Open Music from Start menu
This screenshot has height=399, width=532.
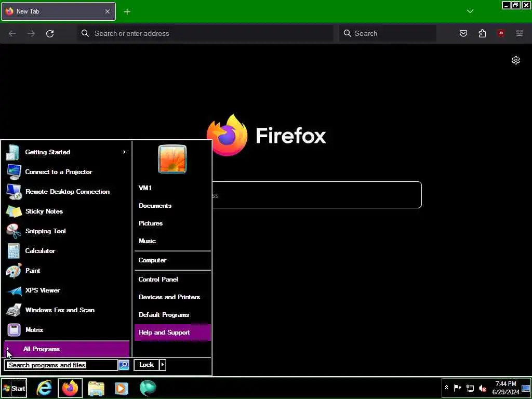click(172, 241)
